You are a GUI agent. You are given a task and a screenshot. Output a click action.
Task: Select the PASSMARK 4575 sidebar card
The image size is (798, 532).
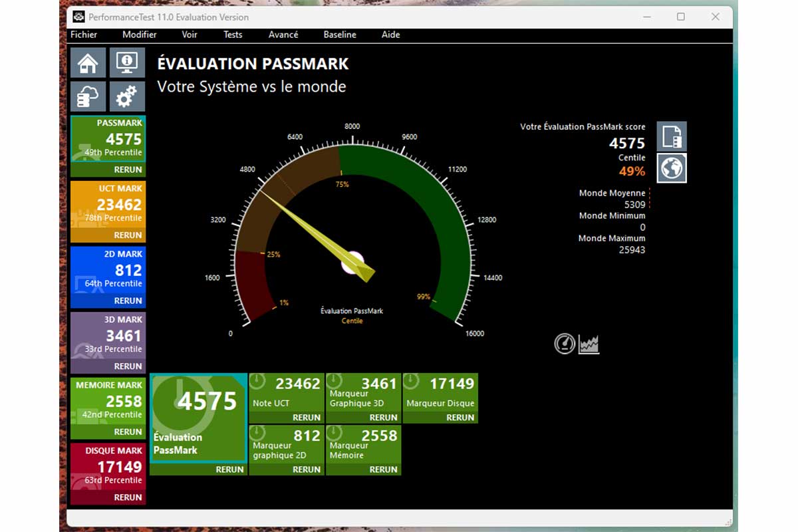(x=108, y=139)
